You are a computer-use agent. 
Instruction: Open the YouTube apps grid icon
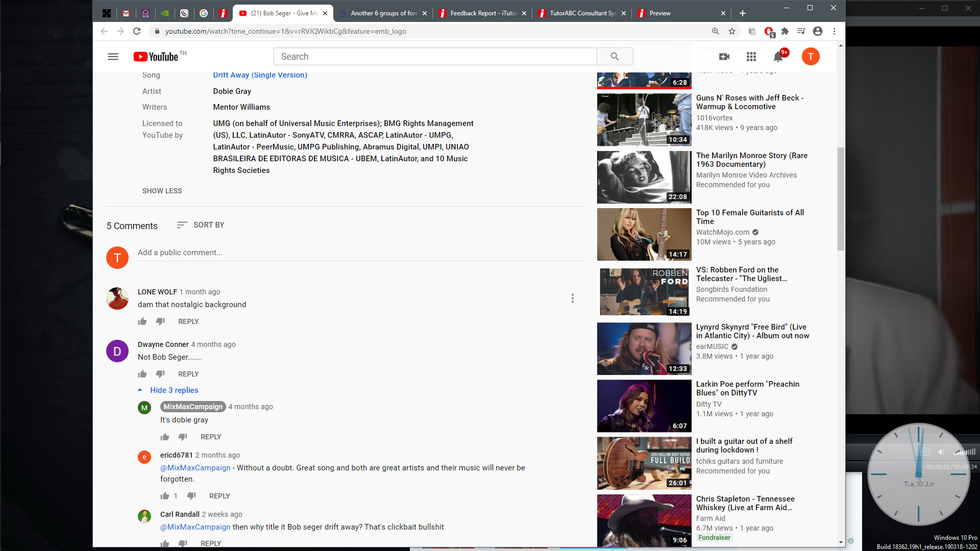click(x=751, y=57)
